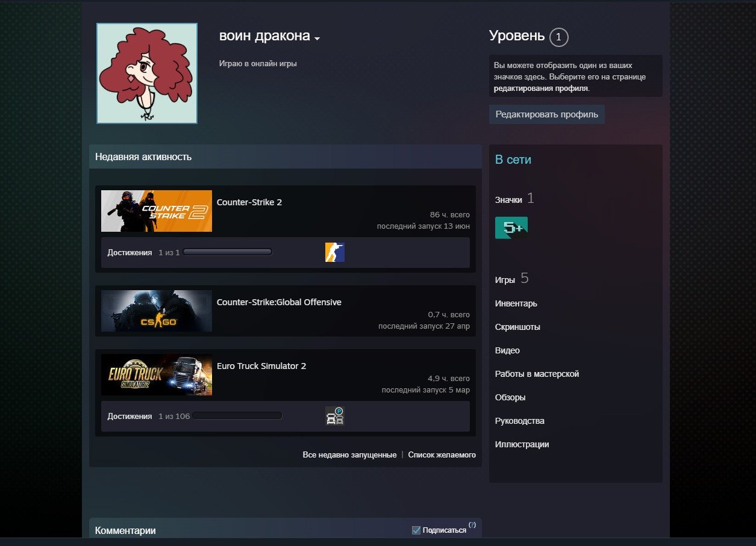The height and width of the screenshot is (546, 756).
Task: Open the Видео link
Action: (507, 350)
